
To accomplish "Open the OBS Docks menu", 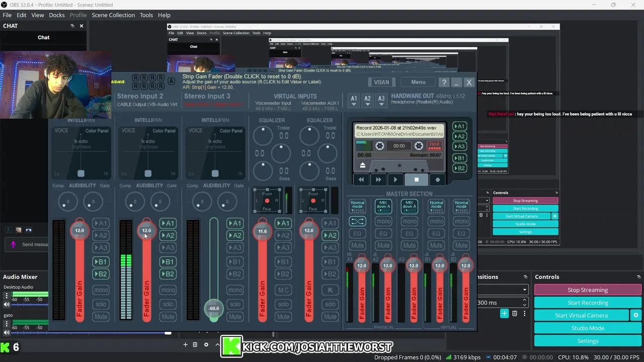I will click(x=57, y=15).
